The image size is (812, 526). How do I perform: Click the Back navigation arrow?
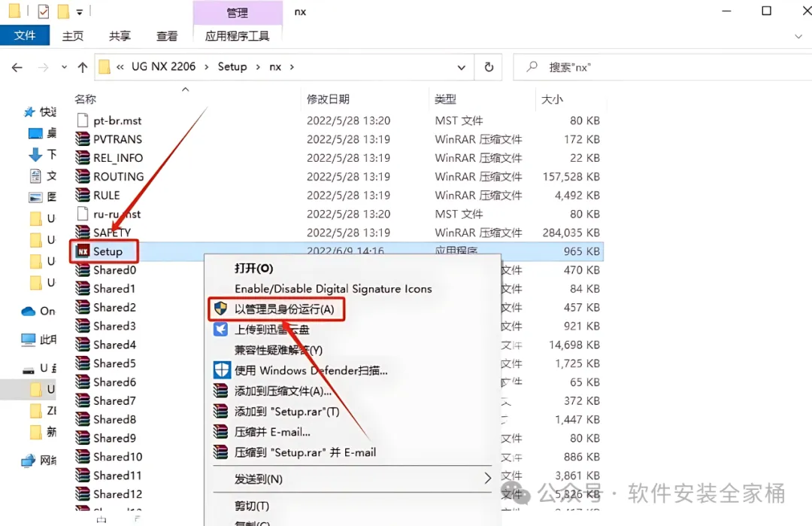tap(17, 68)
